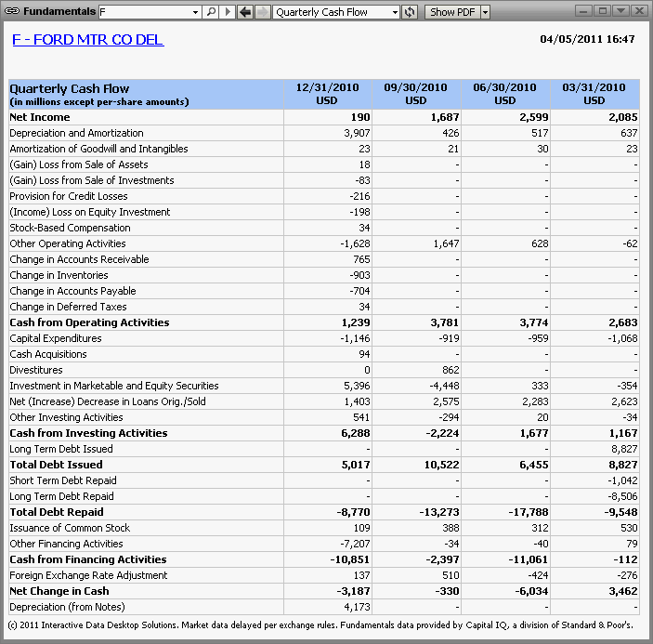Click the 04/05/2011 16:47 timestamp
The image size is (653, 644).
587,39
